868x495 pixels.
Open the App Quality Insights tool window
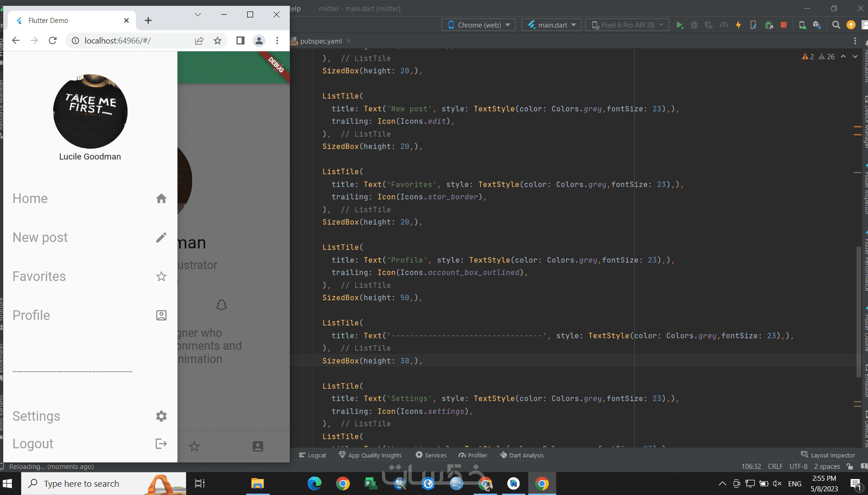pos(370,455)
